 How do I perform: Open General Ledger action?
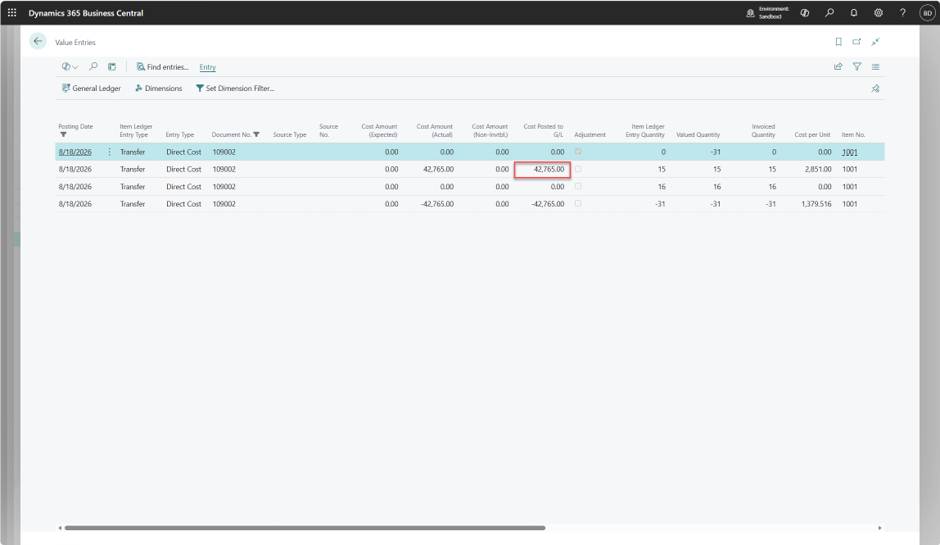pyautogui.click(x=91, y=88)
